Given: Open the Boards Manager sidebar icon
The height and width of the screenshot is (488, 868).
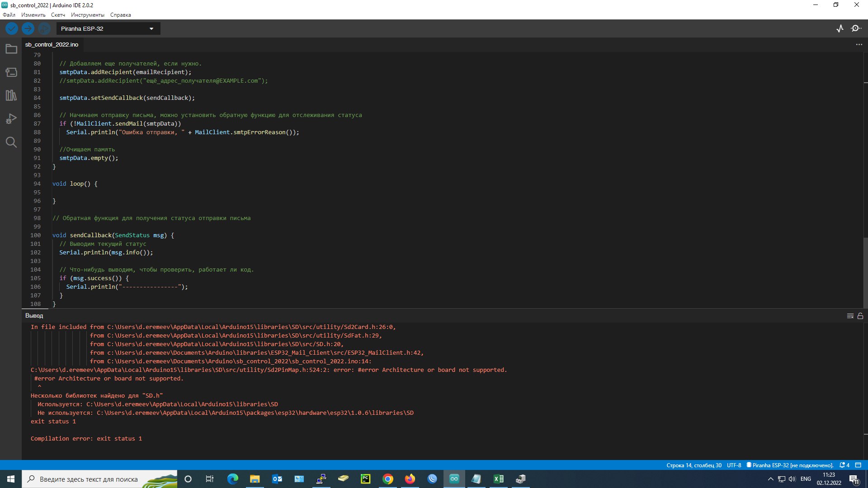Looking at the screenshot, I should (x=11, y=72).
